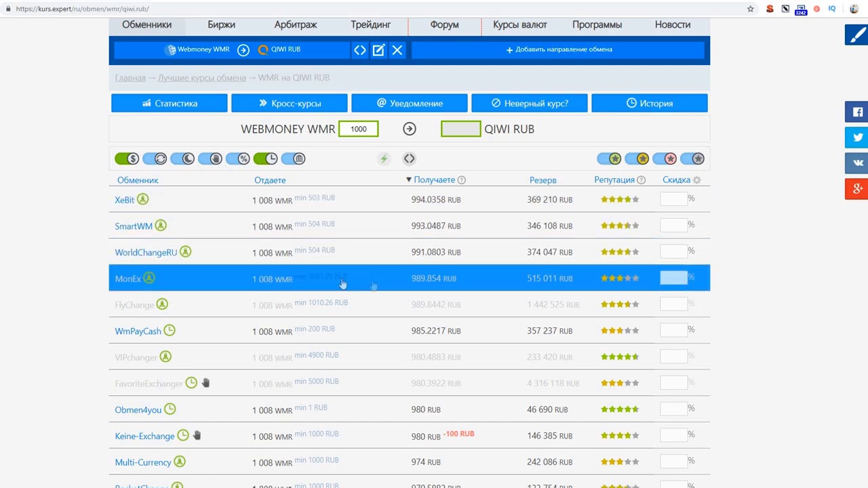Image resolution: width=868 pixels, height=488 pixels.
Task: Click the green badge icon next to XeBit
Action: pyautogui.click(x=142, y=199)
